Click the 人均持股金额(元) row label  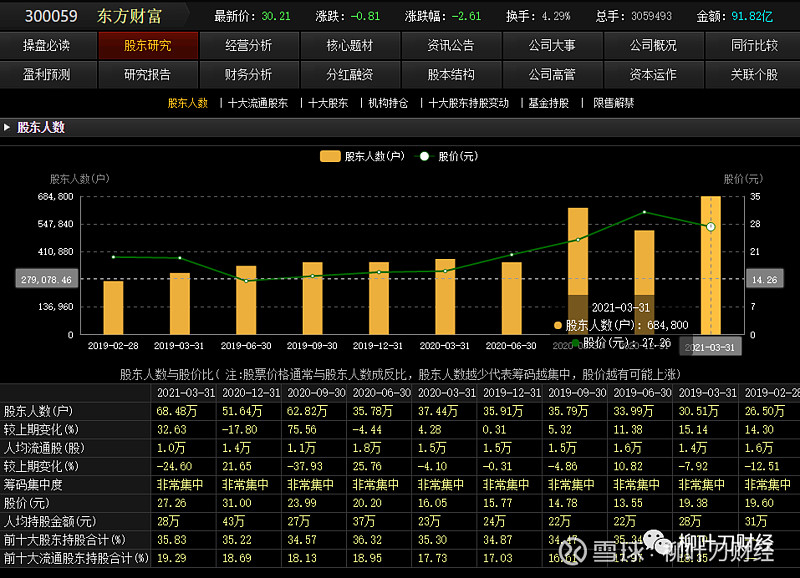pyautogui.click(x=49, y=521)
